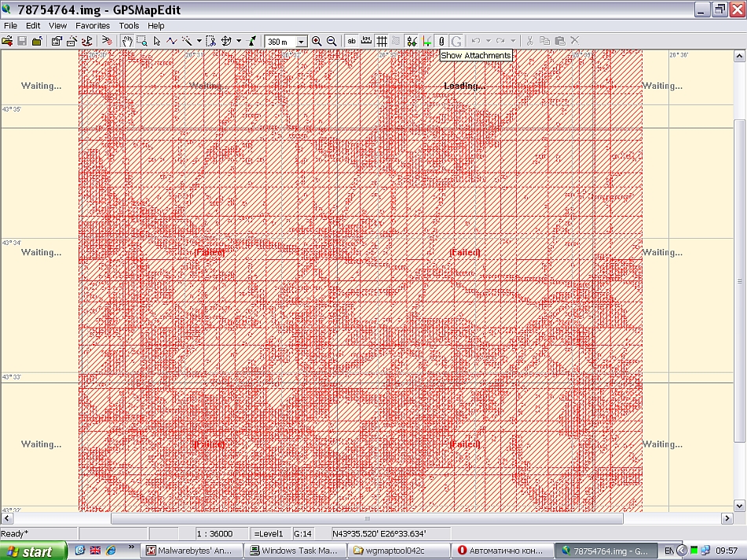Select the arrow pointer selection tool
Image resolution: width=747 pixels, height=560 pixels.
[157, 41]
